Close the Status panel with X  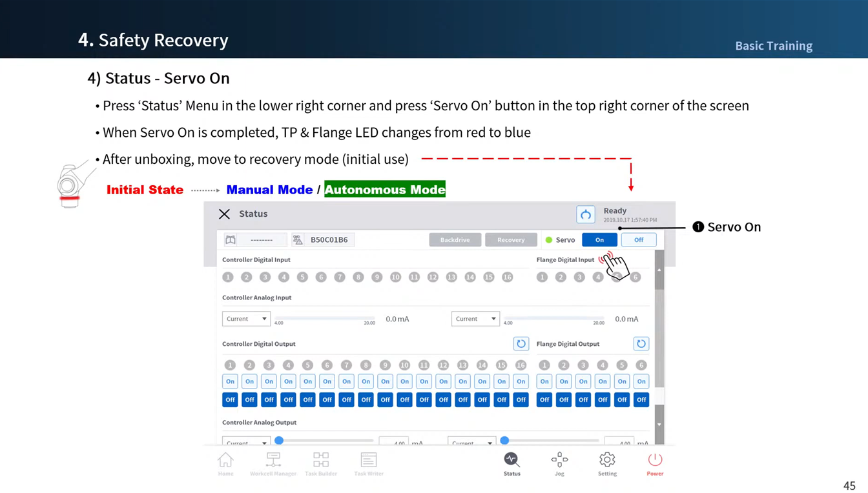(224, 214)
